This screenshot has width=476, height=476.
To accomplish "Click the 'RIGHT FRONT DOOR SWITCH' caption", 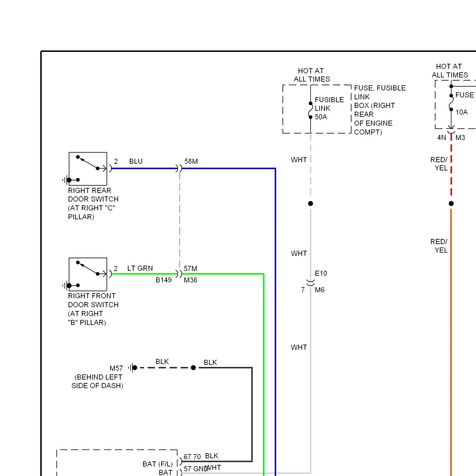I will pos(93,309).
